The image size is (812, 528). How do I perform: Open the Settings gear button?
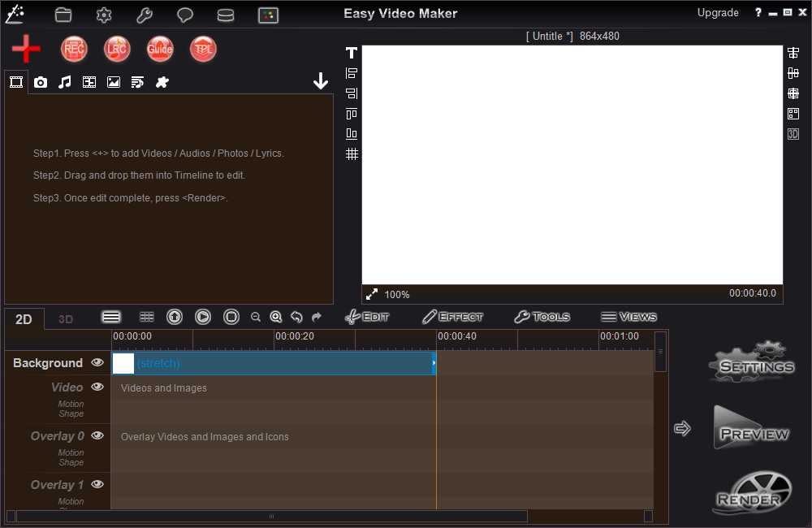click(x=751, y=362)
